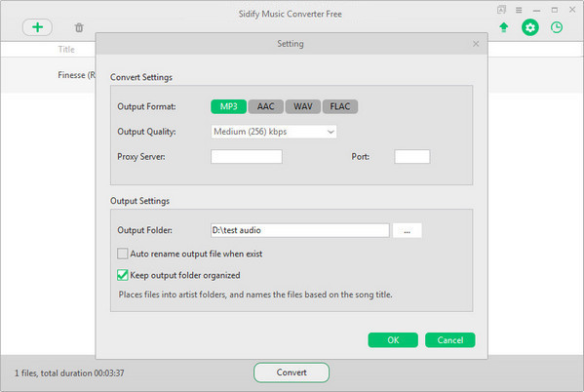Click the Proxy Server input field
The height and width of the screenshot is (392, 584).
click(x=247, y=156)
